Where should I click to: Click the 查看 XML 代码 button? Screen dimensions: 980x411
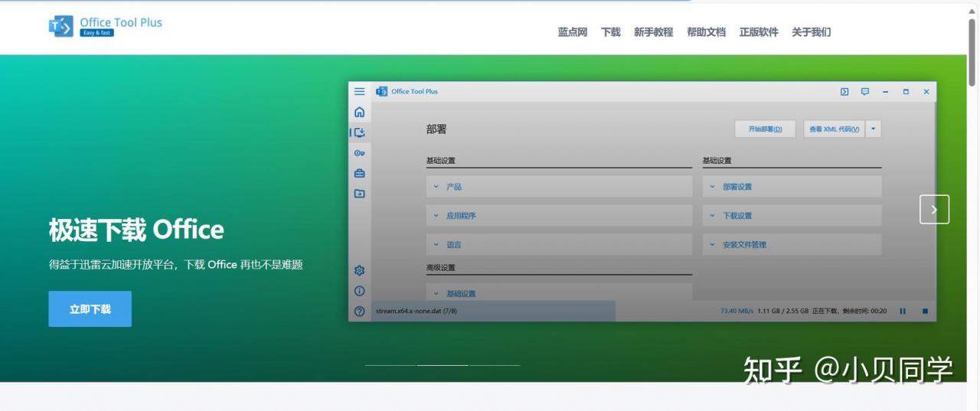[835, 129]
